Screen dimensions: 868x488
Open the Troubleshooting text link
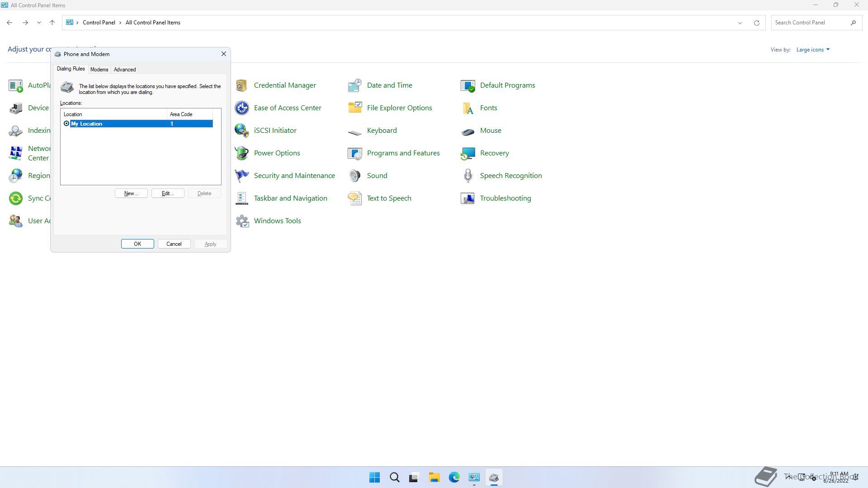coord(505,198)
